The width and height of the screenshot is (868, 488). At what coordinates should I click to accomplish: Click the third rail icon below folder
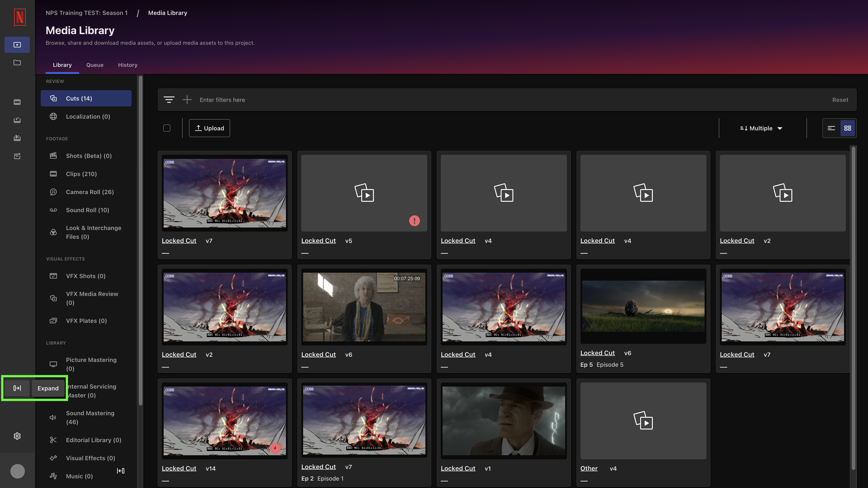pyautogui.click(x=17, y=138)
